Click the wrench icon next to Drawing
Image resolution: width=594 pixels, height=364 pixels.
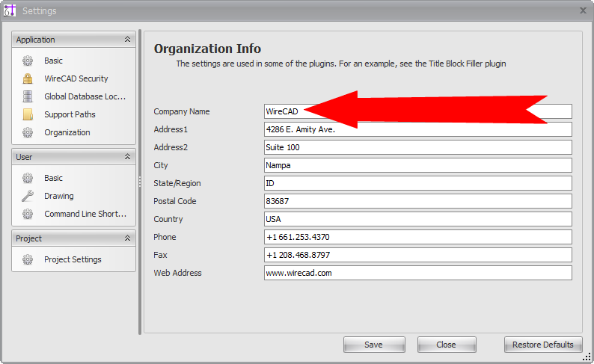[x=28, y=196]
